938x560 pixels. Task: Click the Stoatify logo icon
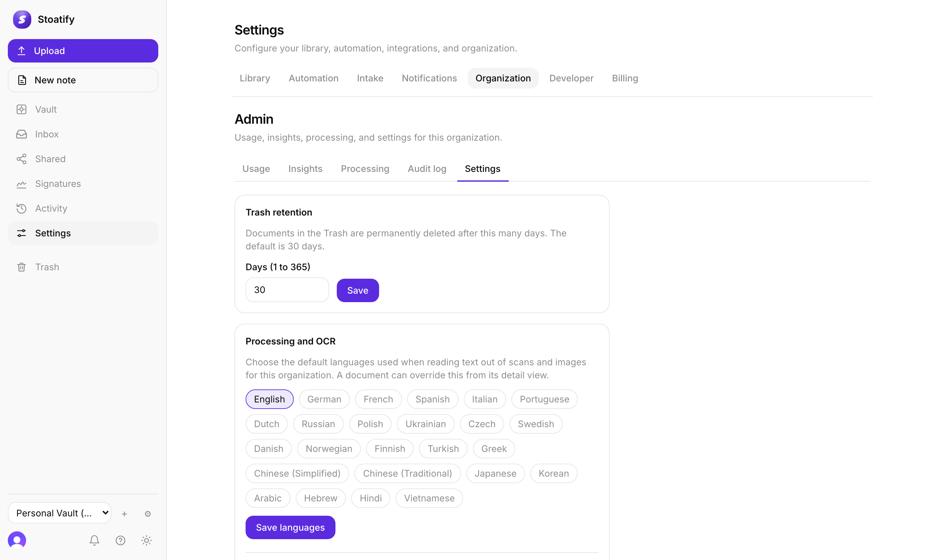tap(22, 19)
